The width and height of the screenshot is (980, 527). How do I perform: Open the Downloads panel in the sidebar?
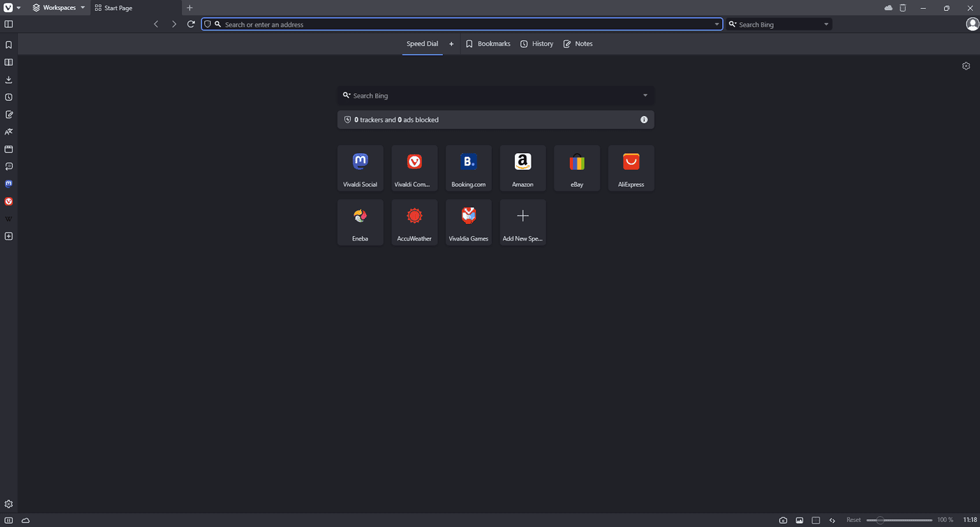(9, 80)
